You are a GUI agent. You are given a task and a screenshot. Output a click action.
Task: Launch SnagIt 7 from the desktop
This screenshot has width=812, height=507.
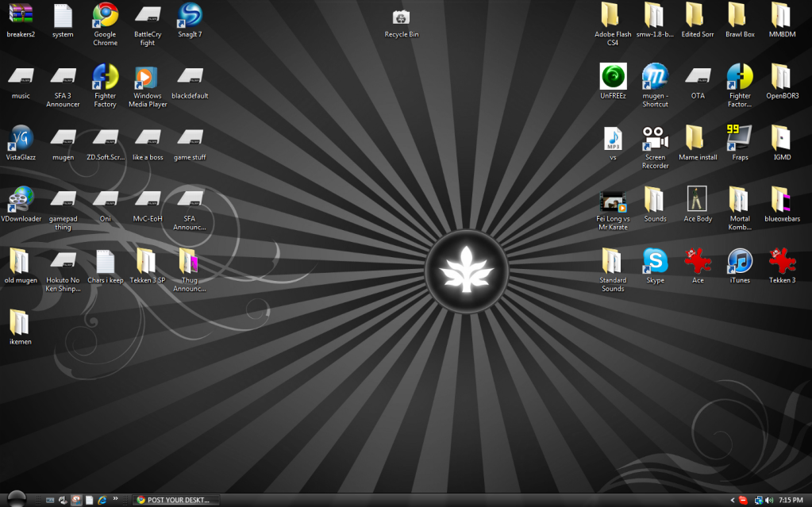[190, 16]
